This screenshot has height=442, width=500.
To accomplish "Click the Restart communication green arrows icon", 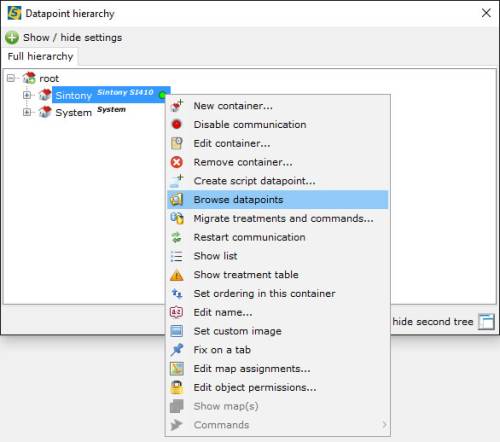I will pyautogui.click(x=176, y=237).
